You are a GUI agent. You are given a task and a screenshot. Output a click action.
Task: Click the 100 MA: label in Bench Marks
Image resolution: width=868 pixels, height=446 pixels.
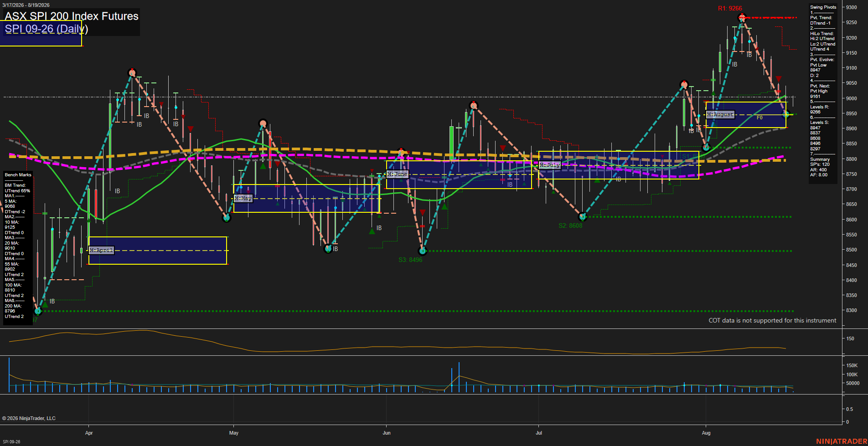pos(13,285)
